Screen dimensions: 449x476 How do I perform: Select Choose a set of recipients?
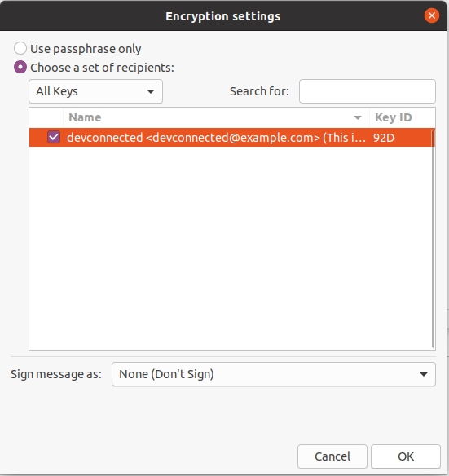pyautogui.click(x=20, y=68)
